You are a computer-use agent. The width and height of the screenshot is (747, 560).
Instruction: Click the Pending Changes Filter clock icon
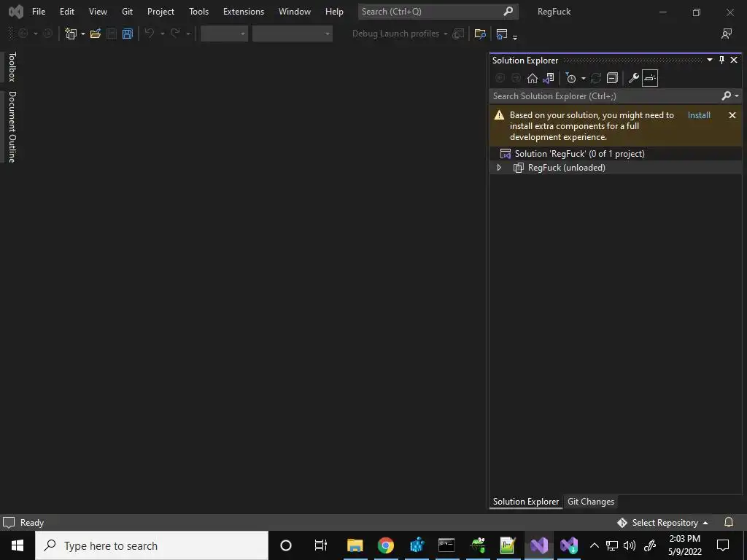point(570,78)
